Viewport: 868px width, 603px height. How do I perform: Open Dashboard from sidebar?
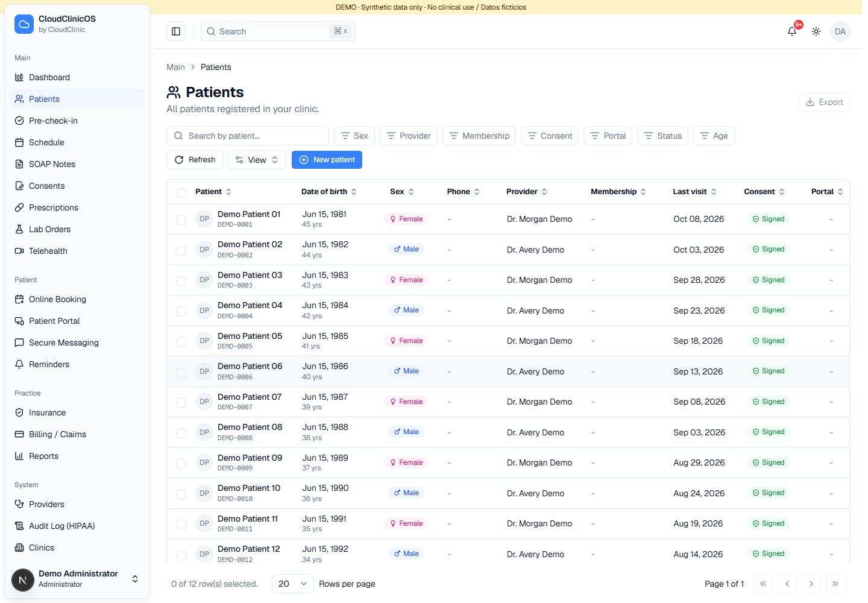click(x=77, y=77)
